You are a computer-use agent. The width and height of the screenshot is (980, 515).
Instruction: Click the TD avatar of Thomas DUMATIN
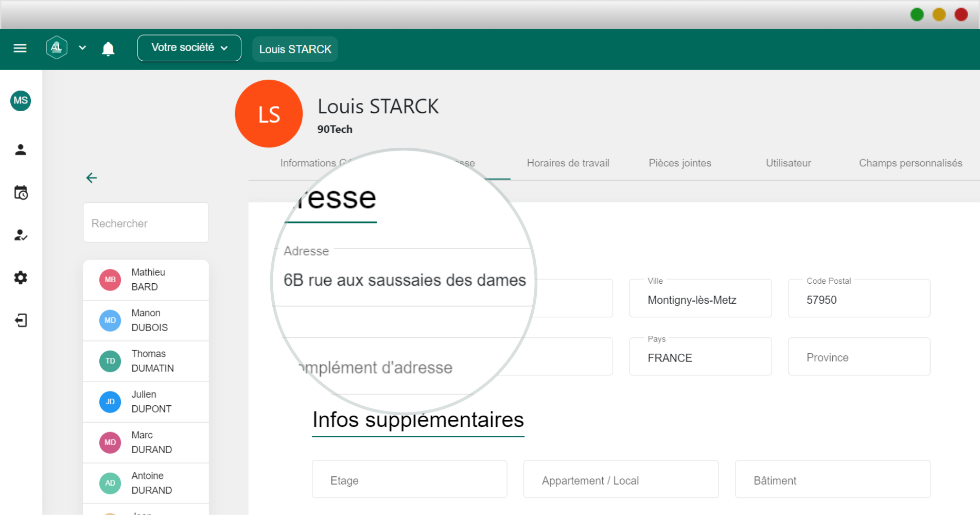110,361
